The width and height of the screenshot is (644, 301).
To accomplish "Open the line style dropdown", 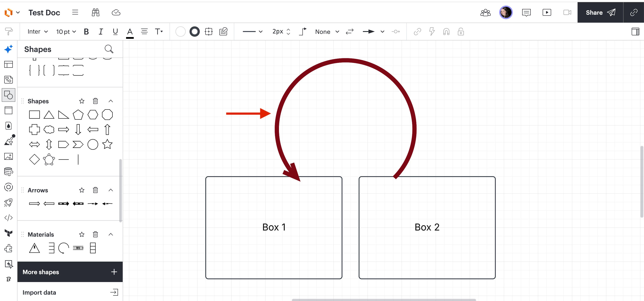I will point(253,32).
